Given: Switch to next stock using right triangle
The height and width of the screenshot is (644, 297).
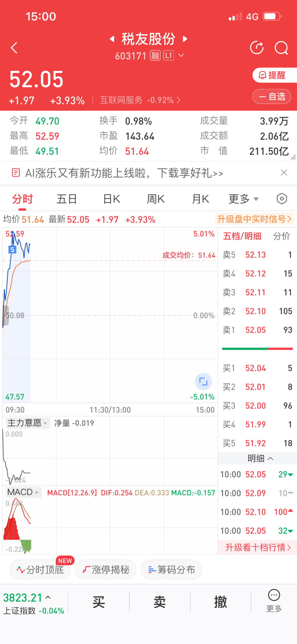Looking at the screenshot, I should point(185,39).
